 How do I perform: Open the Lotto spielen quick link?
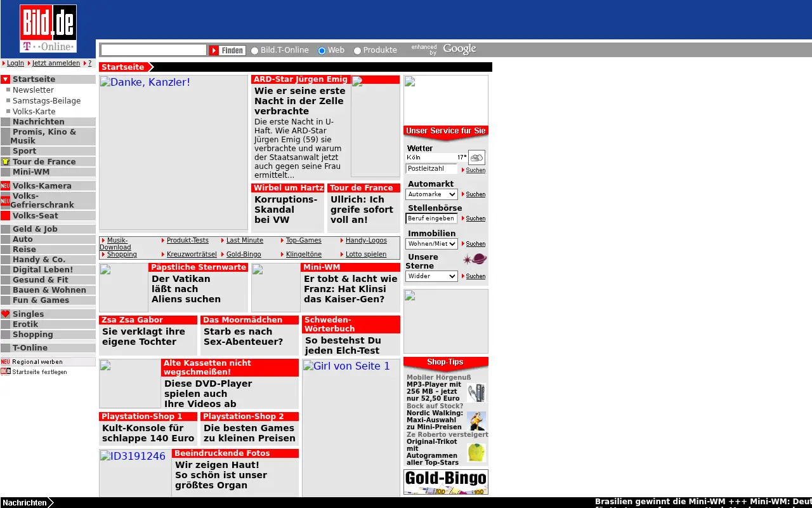coord(366,255)
